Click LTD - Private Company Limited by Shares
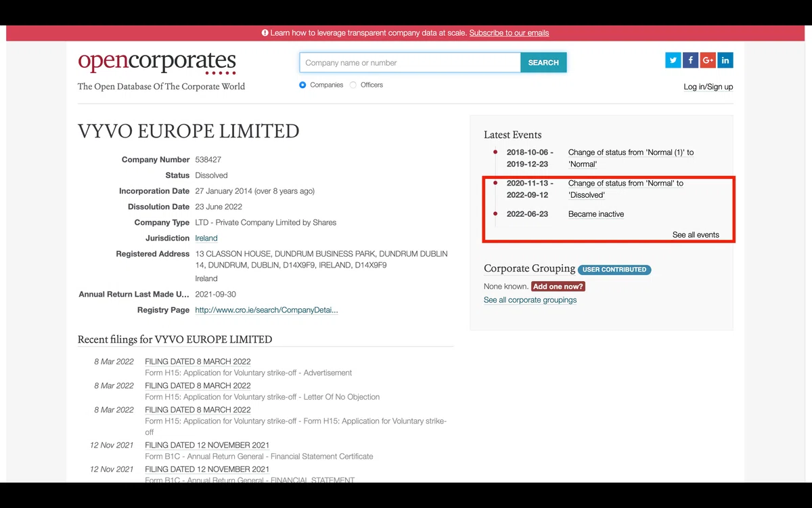 pos(265,222)
